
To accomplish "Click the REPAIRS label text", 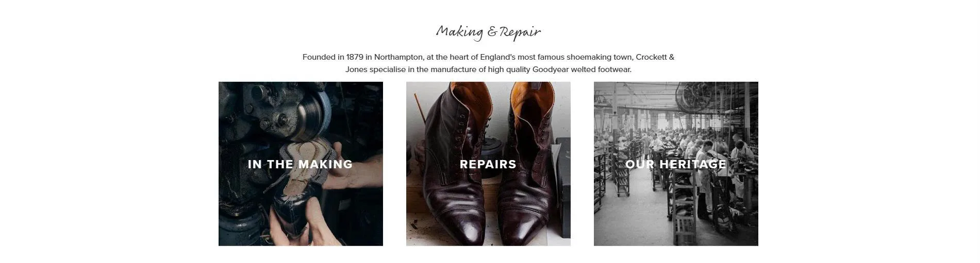I will 488,164.
